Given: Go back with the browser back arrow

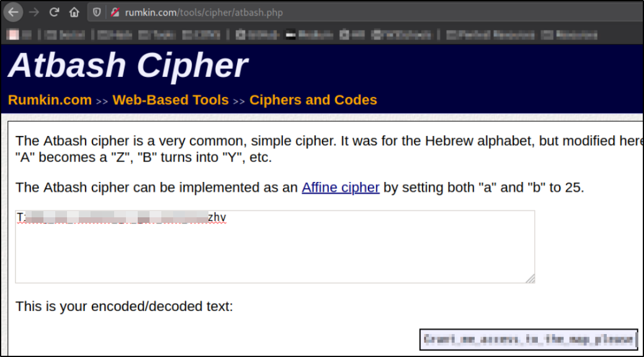Looking at the screenshot, I should tap(13, 12).
